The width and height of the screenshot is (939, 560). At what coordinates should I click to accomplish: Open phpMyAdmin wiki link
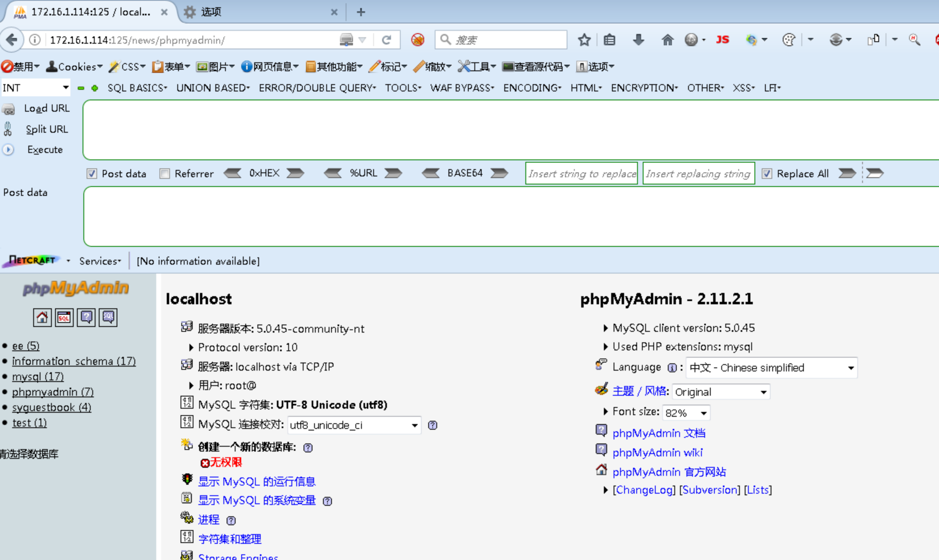tap(657, 452)
